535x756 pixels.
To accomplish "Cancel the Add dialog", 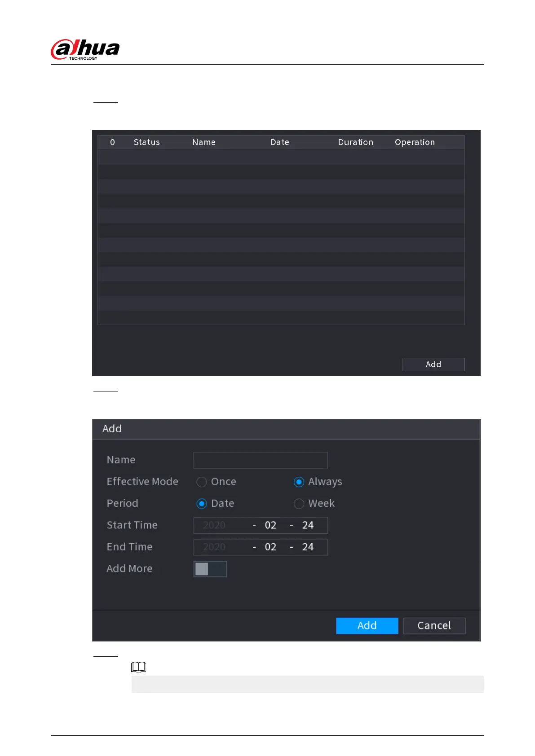I will 434,625.
